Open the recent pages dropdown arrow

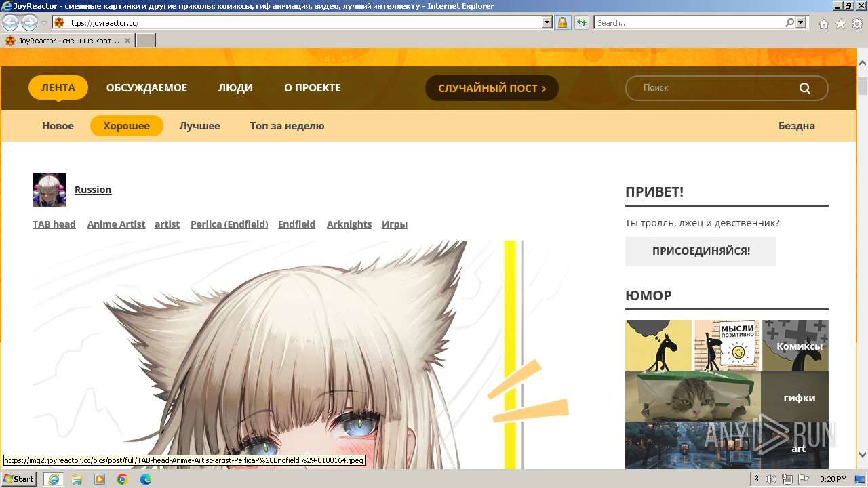45,23
